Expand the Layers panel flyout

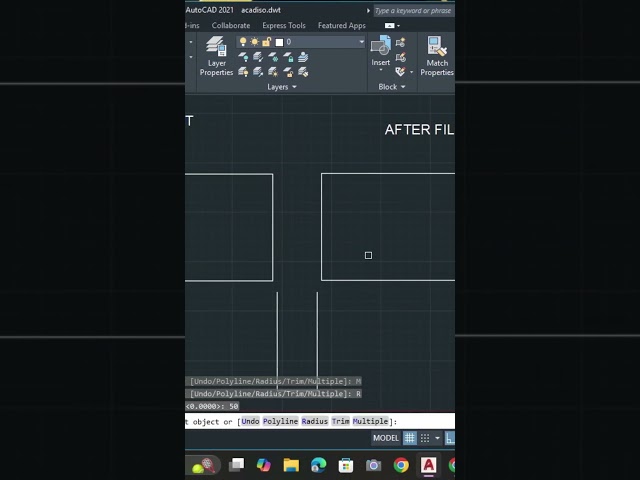coord(282,87)
